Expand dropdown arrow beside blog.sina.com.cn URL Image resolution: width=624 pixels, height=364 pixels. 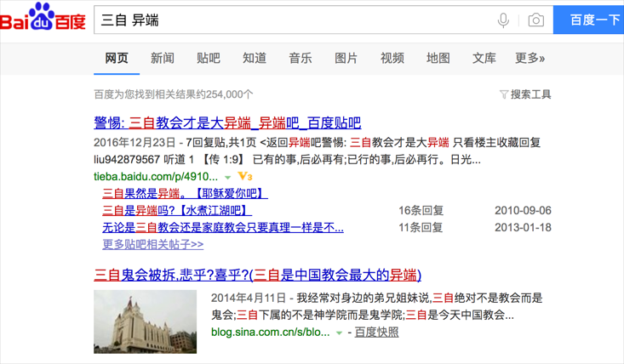click(x=339, y=333)
